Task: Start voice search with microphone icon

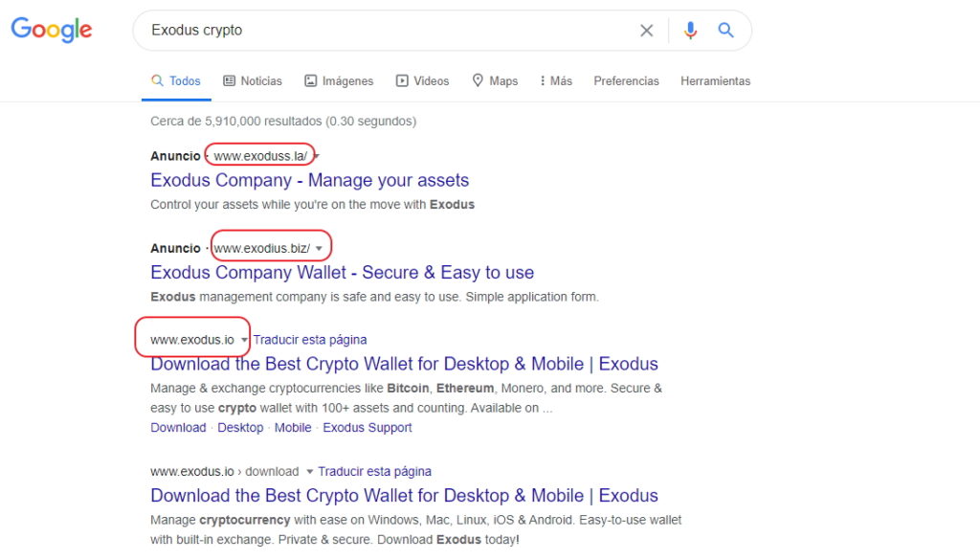Action: [x=690, y=30]
